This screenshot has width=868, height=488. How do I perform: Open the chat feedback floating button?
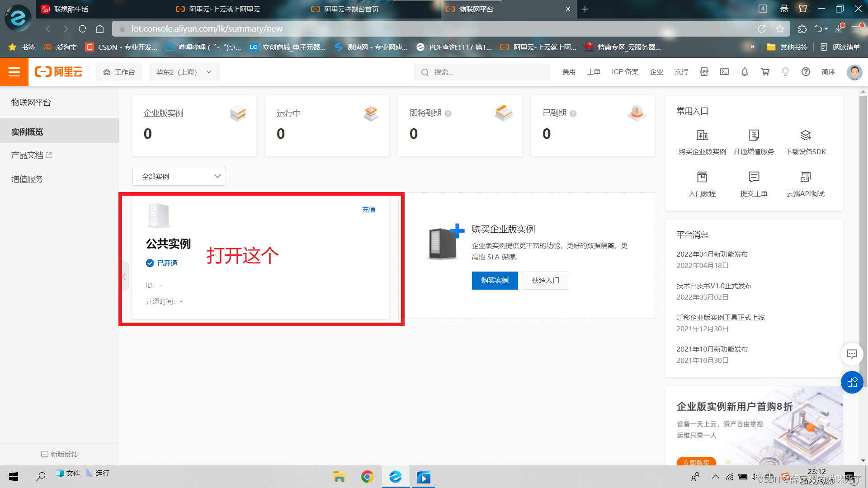[x=852, y=354]
